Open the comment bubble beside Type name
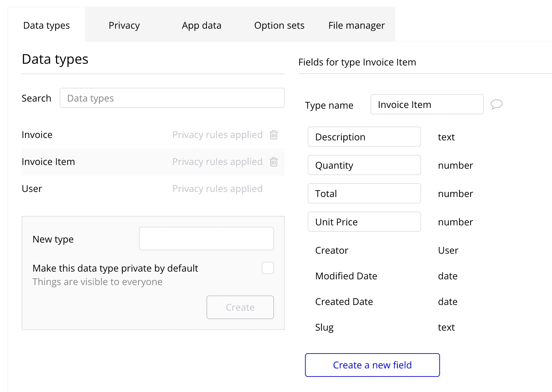The width and height of the screenshot is (552, 392). point(496,105)
